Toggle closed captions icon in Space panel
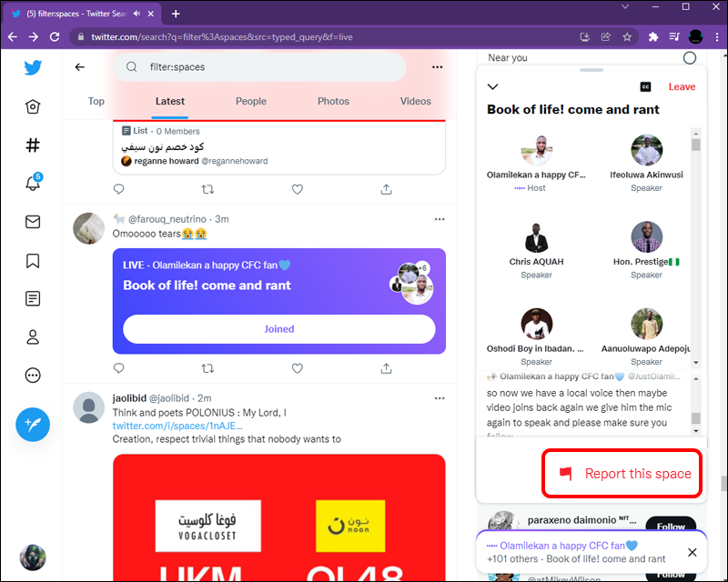The height and width of the screenshot is (582, 728). pos(645,86)
